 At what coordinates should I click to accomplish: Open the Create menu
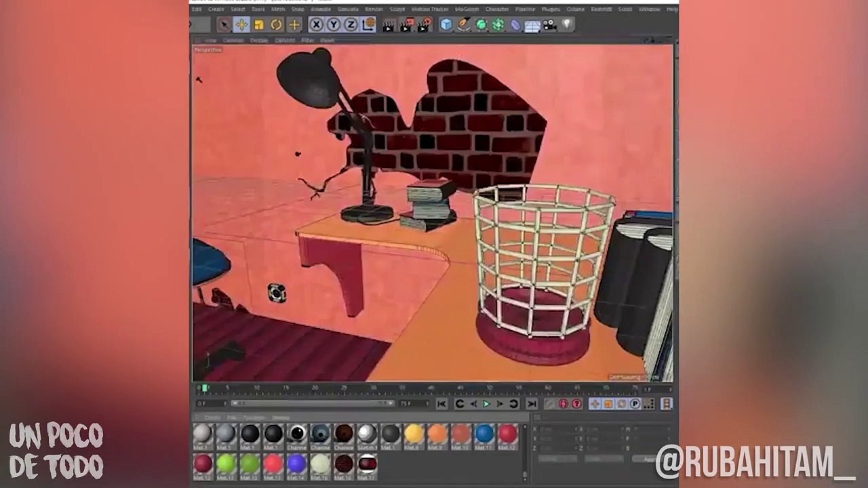(216, 9)
